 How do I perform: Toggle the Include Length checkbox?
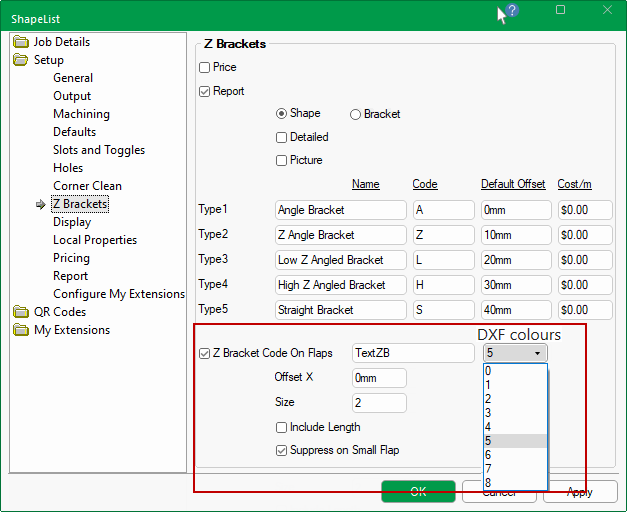tap(282, 428)
